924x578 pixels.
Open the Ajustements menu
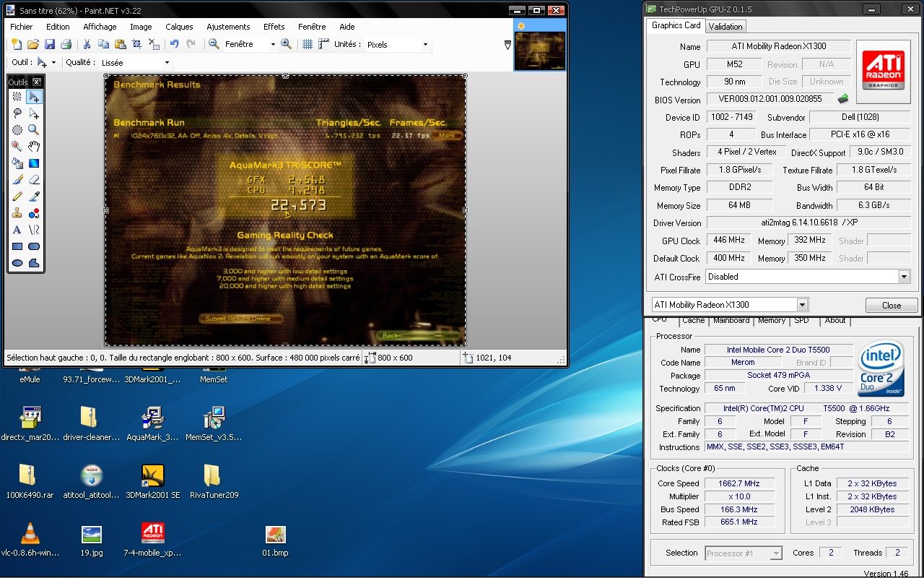[228, 27]
